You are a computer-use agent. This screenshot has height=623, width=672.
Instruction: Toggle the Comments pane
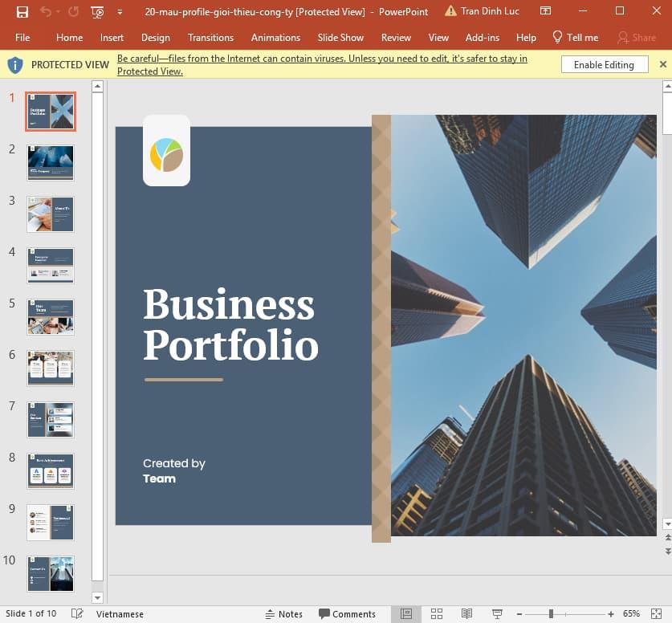coord(348,613)
